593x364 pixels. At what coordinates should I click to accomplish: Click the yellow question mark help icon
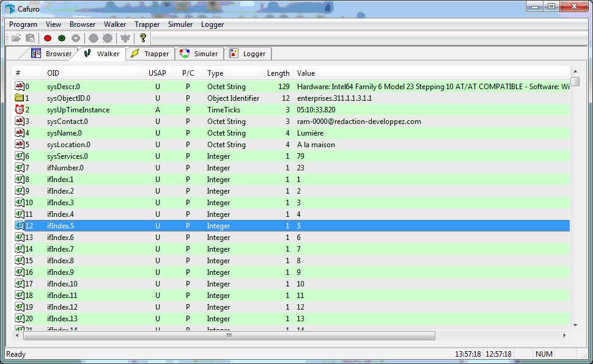click(143, 38)
